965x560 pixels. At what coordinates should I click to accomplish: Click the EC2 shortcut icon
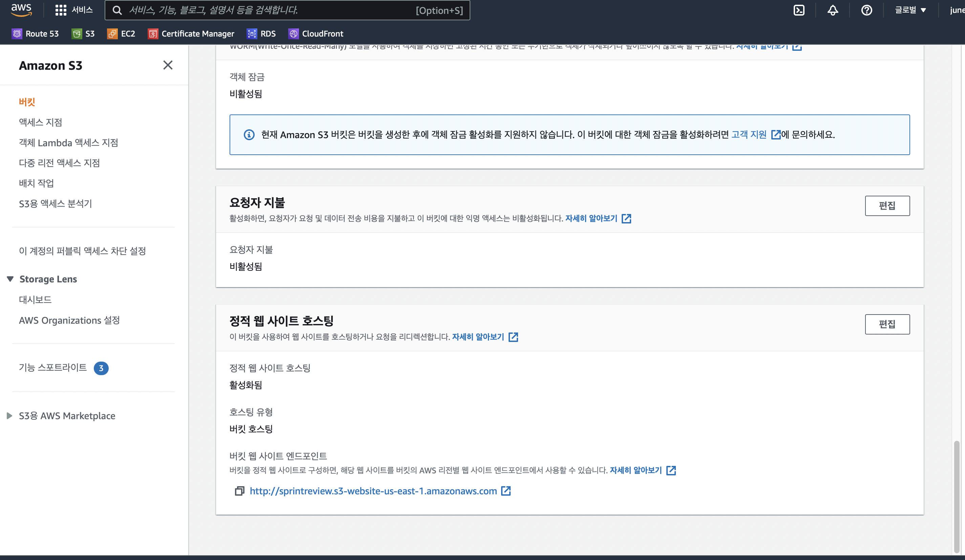click(112, 34)
